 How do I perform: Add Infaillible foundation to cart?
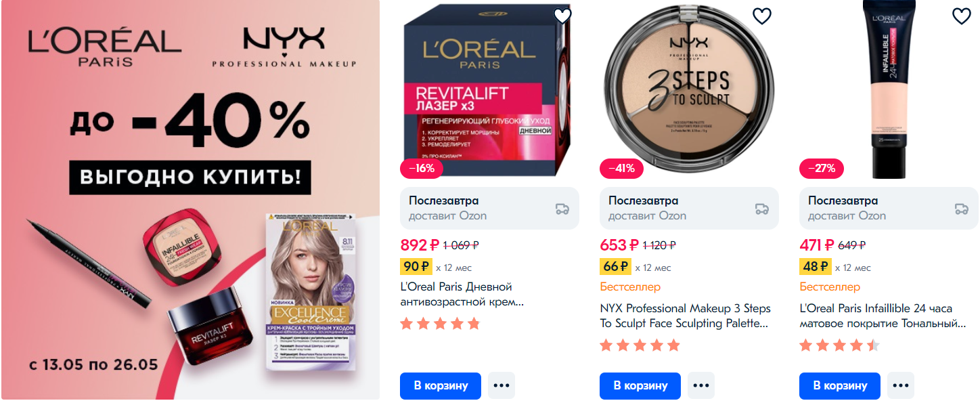click(840, 385)
